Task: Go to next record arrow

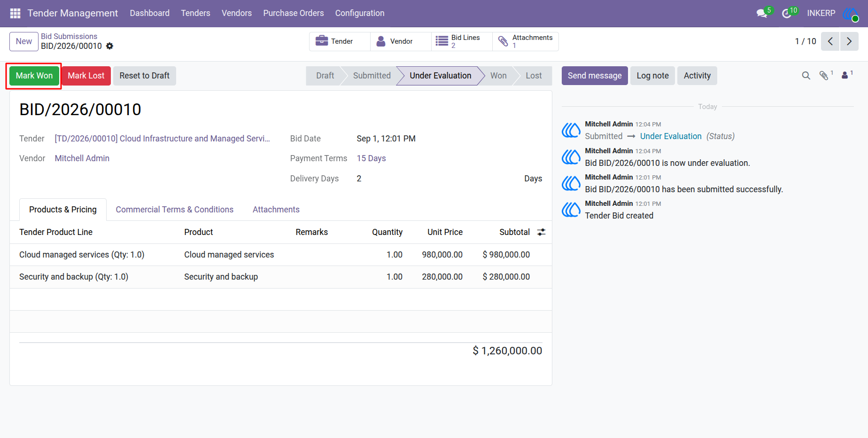Action: (x=849, y=41)
